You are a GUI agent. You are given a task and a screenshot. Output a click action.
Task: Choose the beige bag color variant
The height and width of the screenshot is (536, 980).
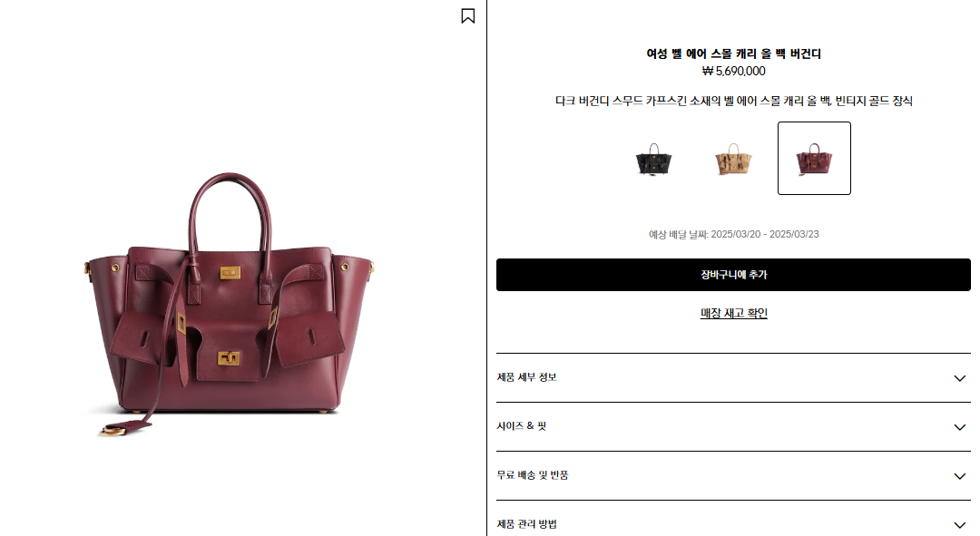pos(733,159)
